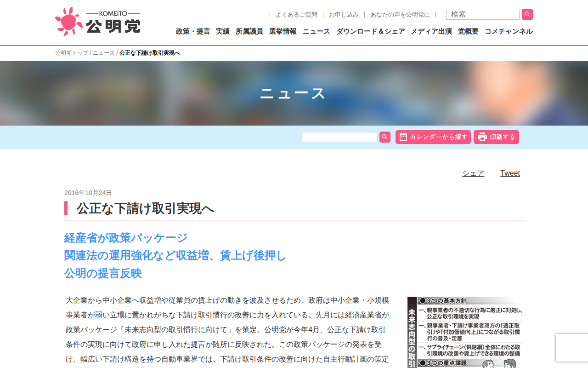Open 党概要 menu item

[x=468, y=31]
